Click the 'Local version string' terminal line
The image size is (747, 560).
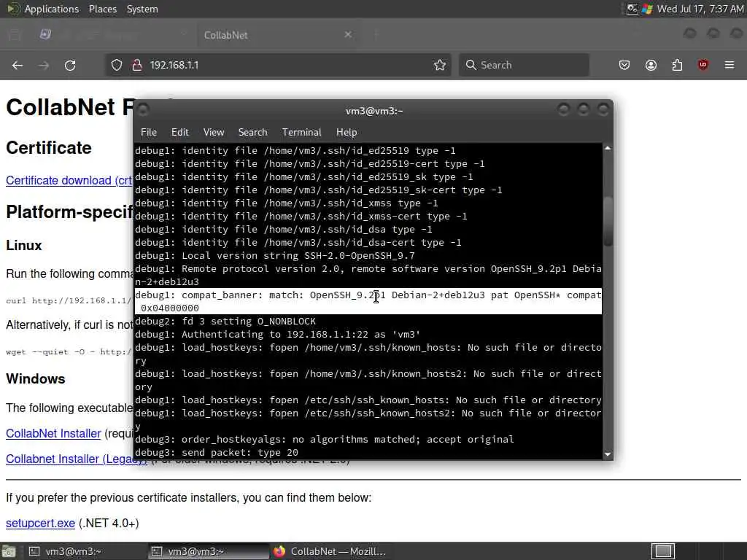(x=274, y=256)
